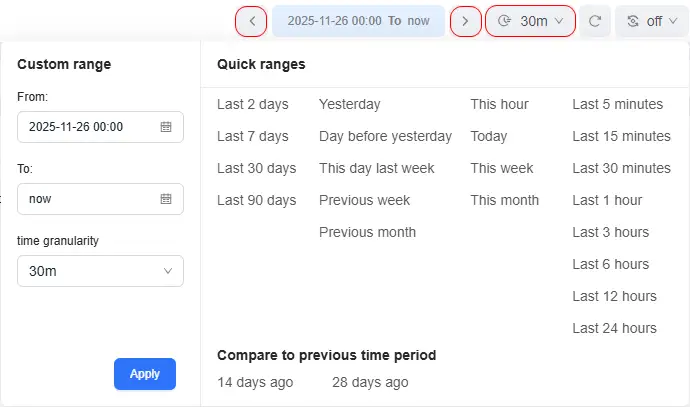This screenshot has width=690, height=407.
Task: Select Last 24 hours range
Action: pyautogui.click(x=614, y=328)
